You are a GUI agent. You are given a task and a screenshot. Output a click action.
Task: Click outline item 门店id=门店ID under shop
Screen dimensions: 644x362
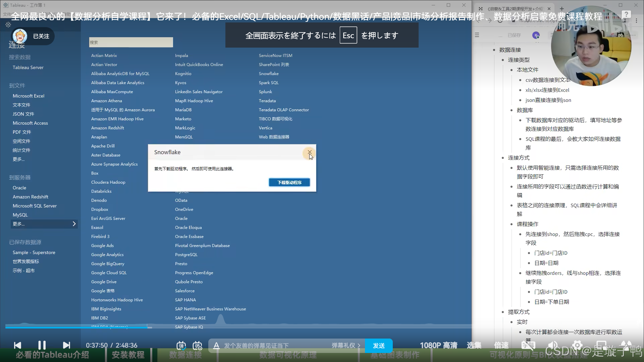551,253
